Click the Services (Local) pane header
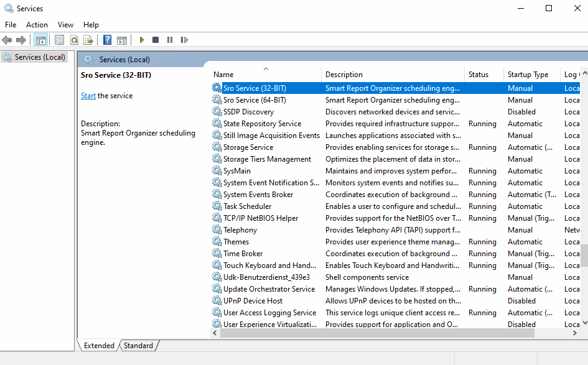The width and height of the screenshot is (588, 365). click(x=124, y=60)
